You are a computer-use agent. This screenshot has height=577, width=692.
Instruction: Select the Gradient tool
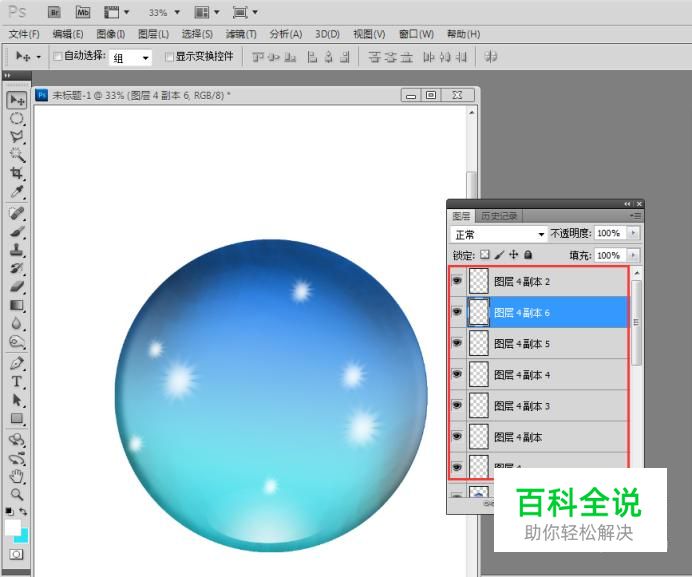point(17,305)
